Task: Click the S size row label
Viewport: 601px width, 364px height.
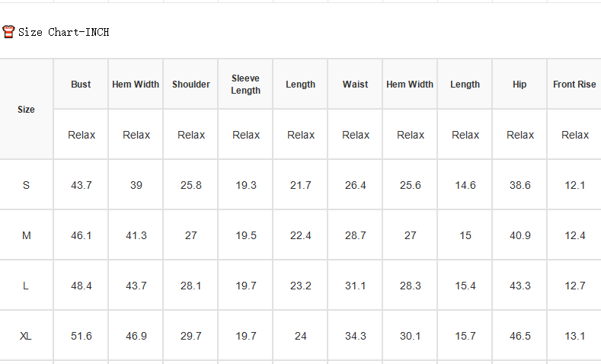Action: (26, 186)
